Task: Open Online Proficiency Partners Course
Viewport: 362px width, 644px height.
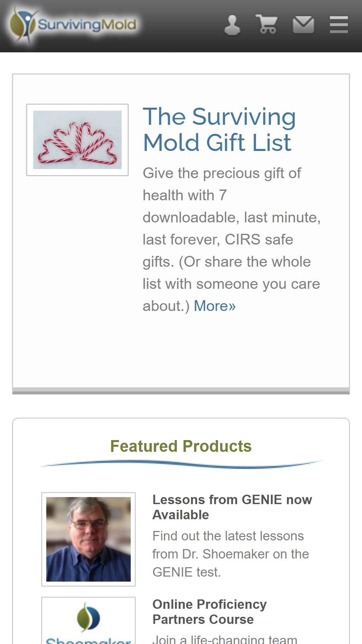Action: (x=209, y=612)
